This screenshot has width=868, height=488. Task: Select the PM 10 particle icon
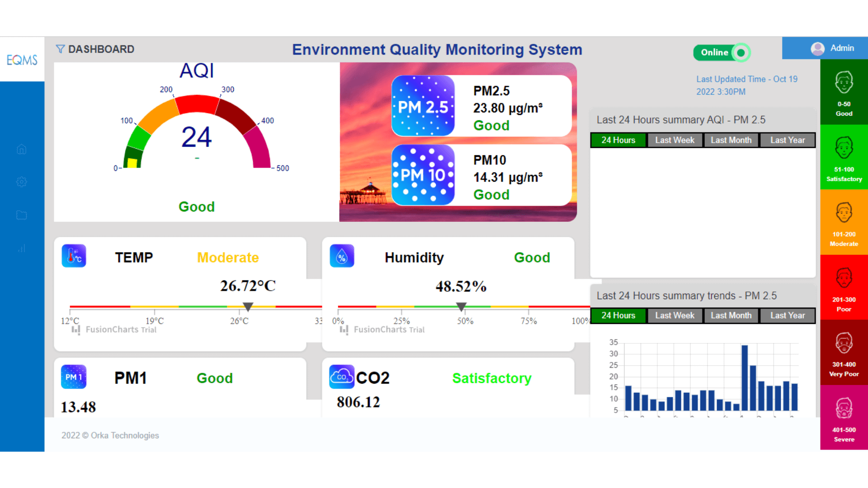423,175
